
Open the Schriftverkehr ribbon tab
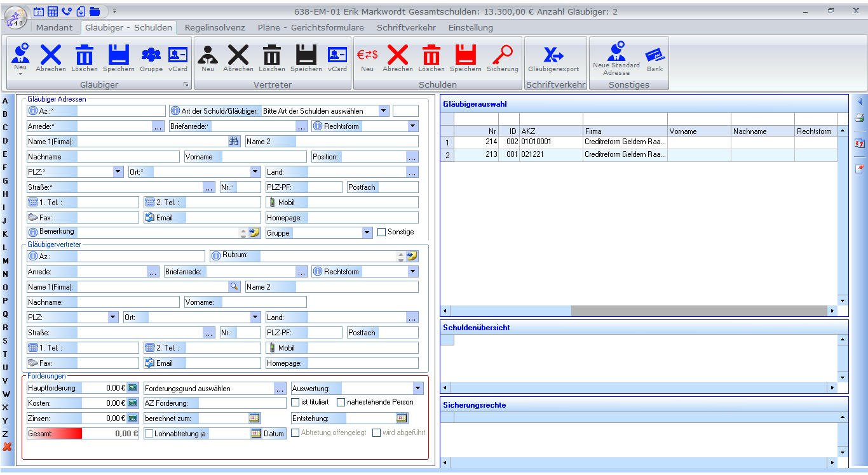(406, 27)
